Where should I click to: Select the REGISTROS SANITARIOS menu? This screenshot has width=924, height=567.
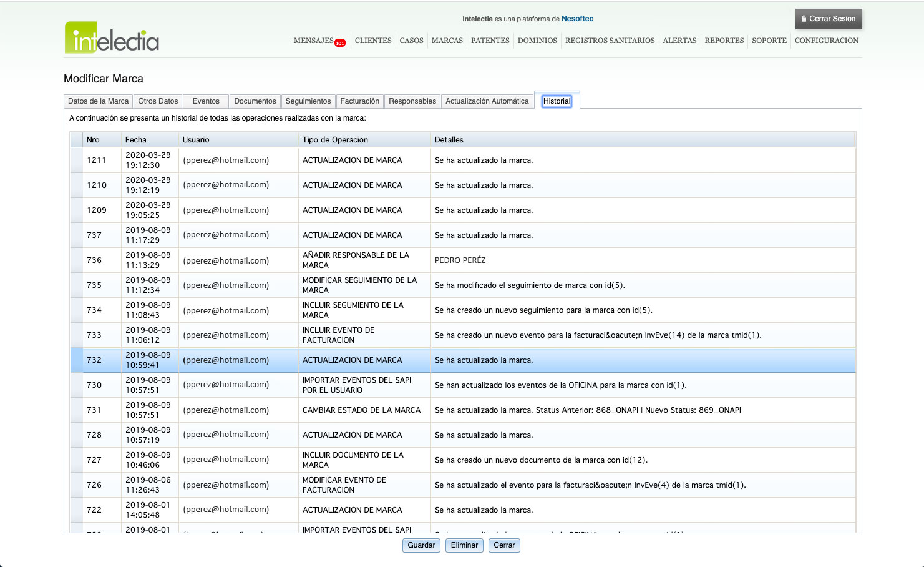(x=610, y=41)
